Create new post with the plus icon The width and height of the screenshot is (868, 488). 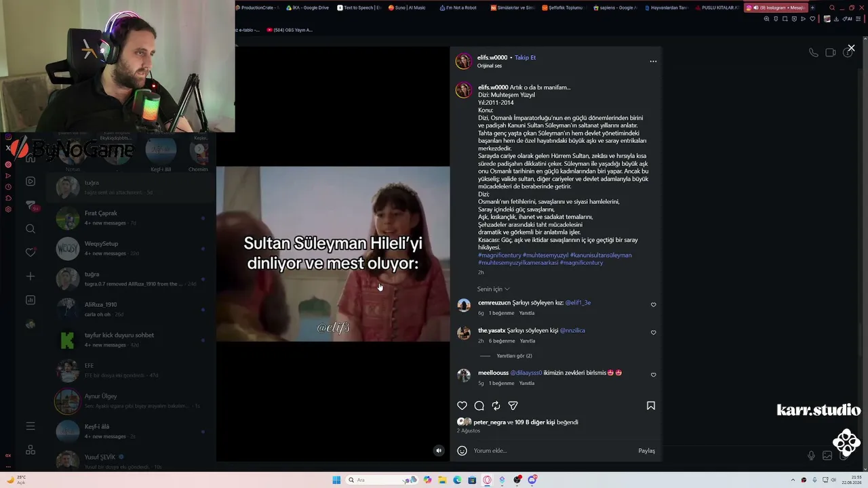[x=30, y=277]
